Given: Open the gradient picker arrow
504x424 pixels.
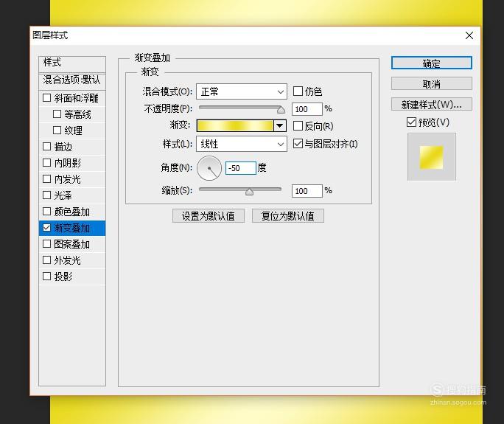Looking at the screenshot, I should (x=280, y=125).
